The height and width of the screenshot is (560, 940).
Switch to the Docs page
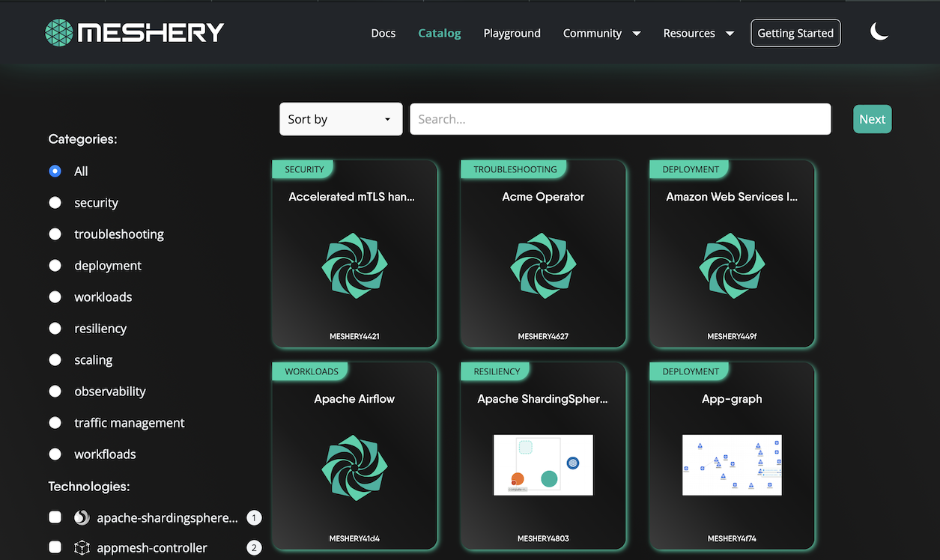[x=383, y=33]
